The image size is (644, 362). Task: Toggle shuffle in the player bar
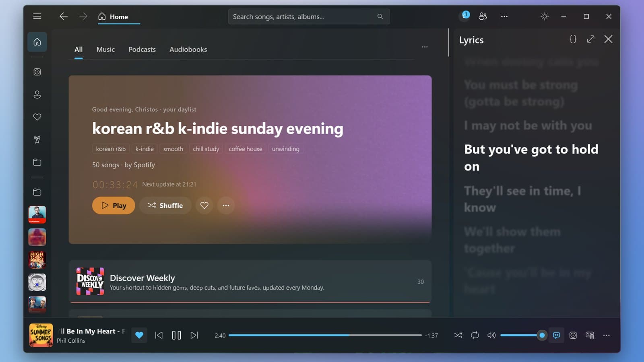pos(458,335)
